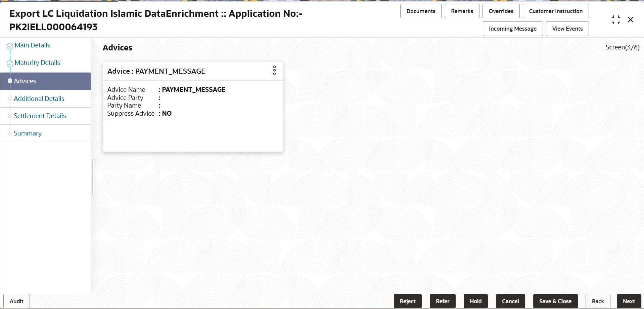
Task: Click Save & Close
Action: coord(555,301)
